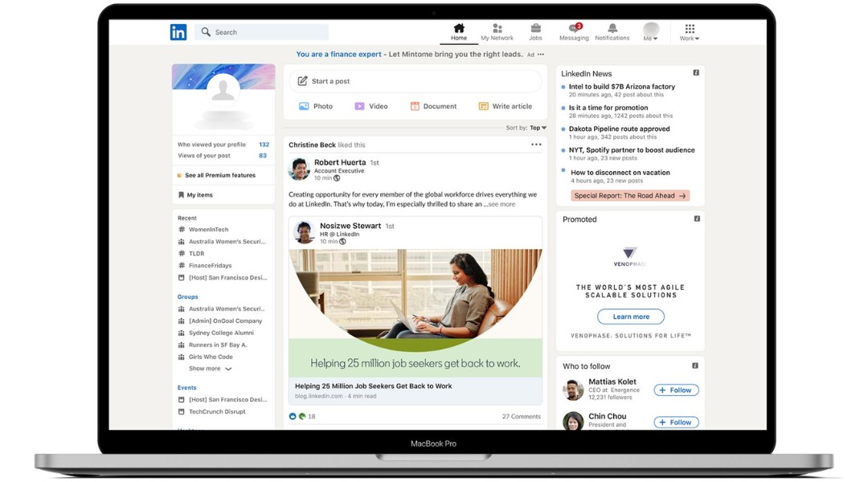
Task: Open Mattias Kolet's profile photo
Action: point(573,390)
